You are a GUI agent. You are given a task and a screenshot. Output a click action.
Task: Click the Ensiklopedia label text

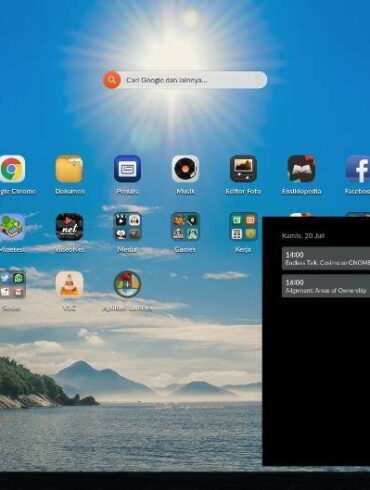point(301,191)
